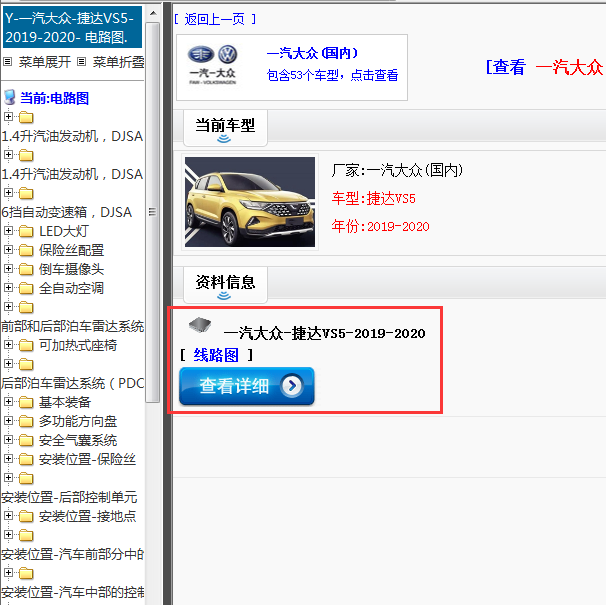The height and width of the screenshot is (605, 606).
Task: Click folder icon above 前部和后部泊车雷达系统
Action: point(26,307)
